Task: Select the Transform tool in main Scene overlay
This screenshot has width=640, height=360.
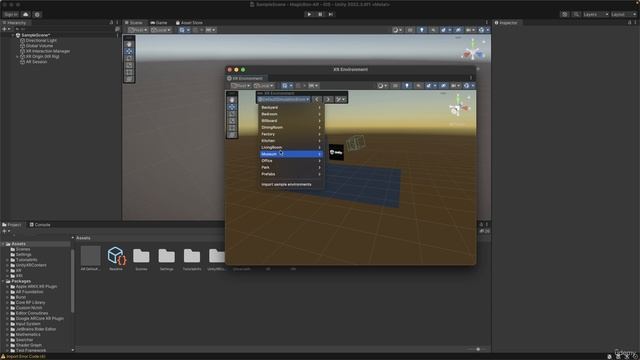Action: coord(129,79)
